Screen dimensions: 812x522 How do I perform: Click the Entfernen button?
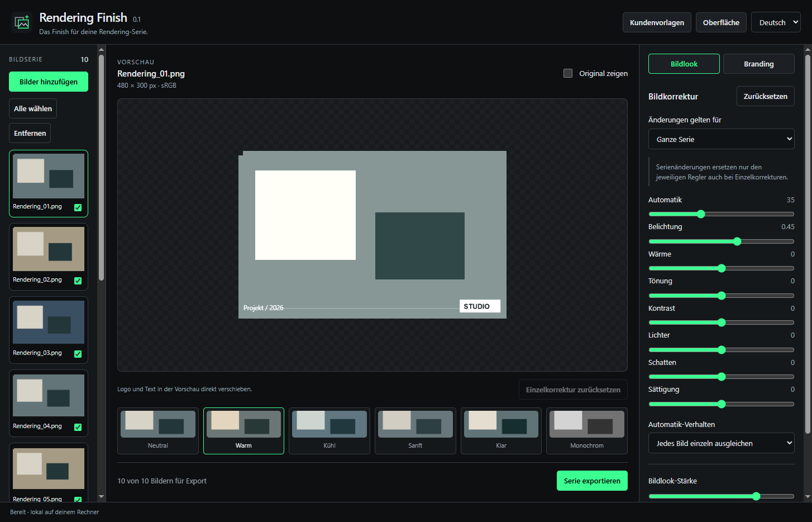pyautogui.click(x=30, y=133)
